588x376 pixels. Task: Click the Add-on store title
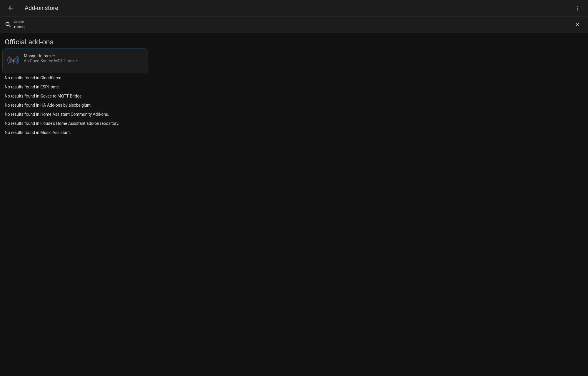[x=41, y=8]
